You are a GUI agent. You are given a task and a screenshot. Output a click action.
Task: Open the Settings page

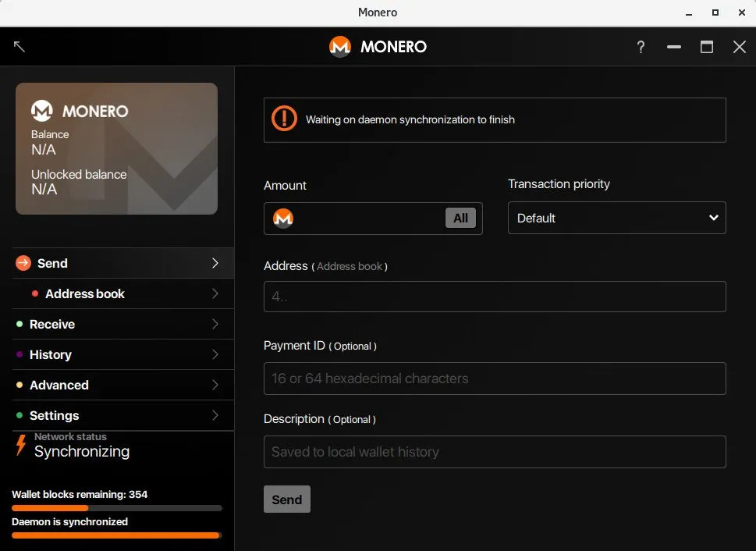[123, 415]
